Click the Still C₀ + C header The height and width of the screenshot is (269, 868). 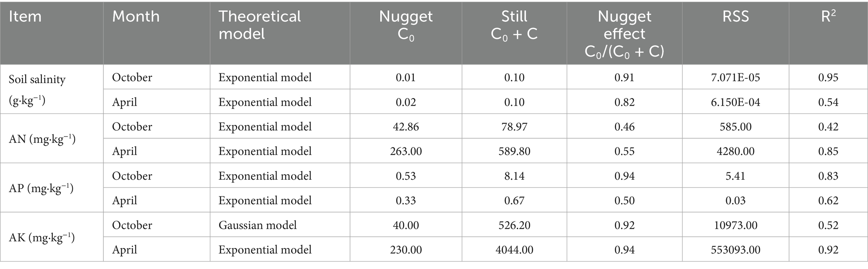pos(514,25)
